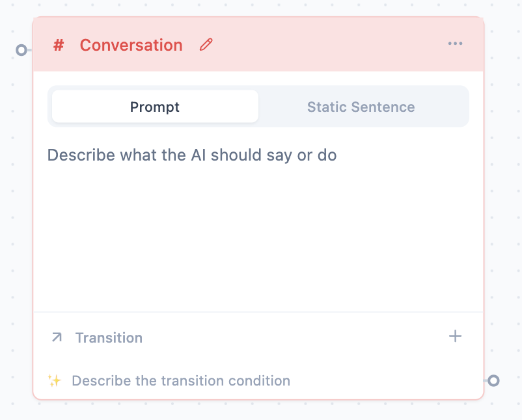Toggle the node to Static Sentence mode

[x=361, y=107]
